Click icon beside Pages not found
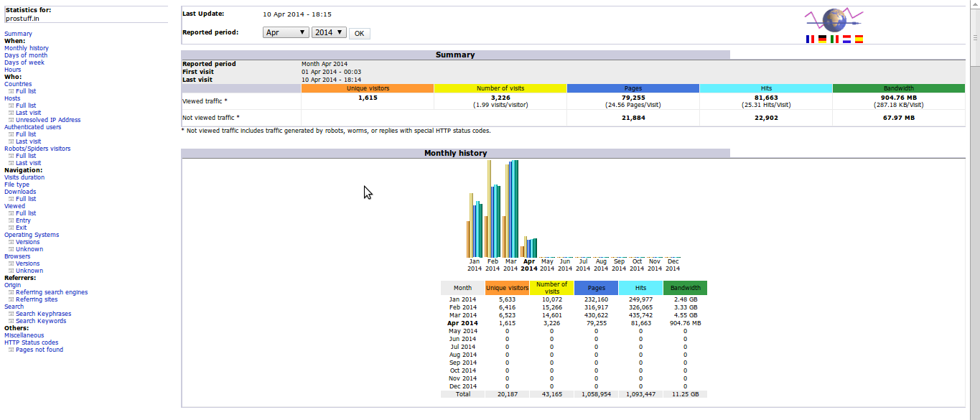The image size is (980, 420). (x=11, y=350)
